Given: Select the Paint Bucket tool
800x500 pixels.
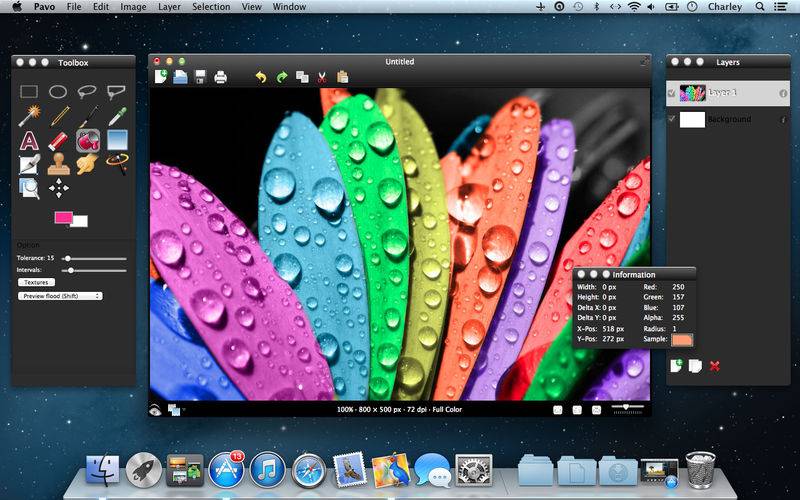Looking at the screenshot, I should (88, 141).
